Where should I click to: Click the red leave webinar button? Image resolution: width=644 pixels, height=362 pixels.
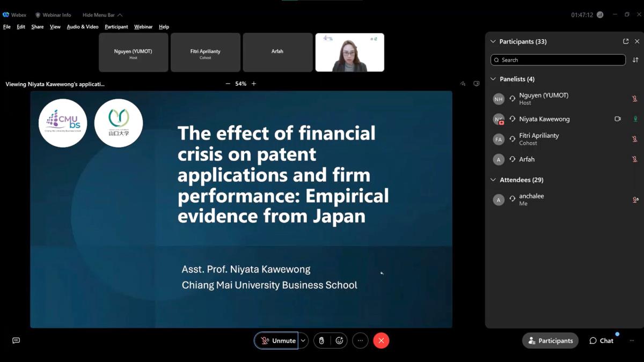click(x=381, y=341)
